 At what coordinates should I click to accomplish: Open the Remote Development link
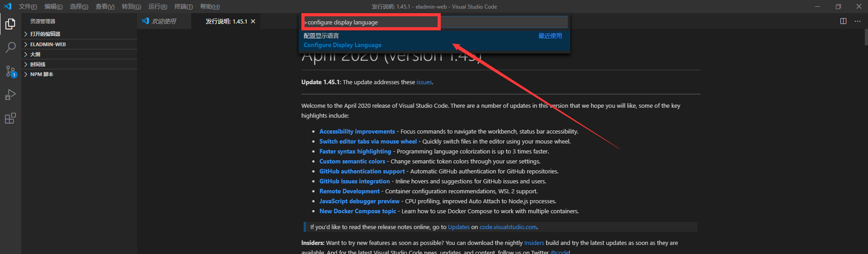pos(349,192)
